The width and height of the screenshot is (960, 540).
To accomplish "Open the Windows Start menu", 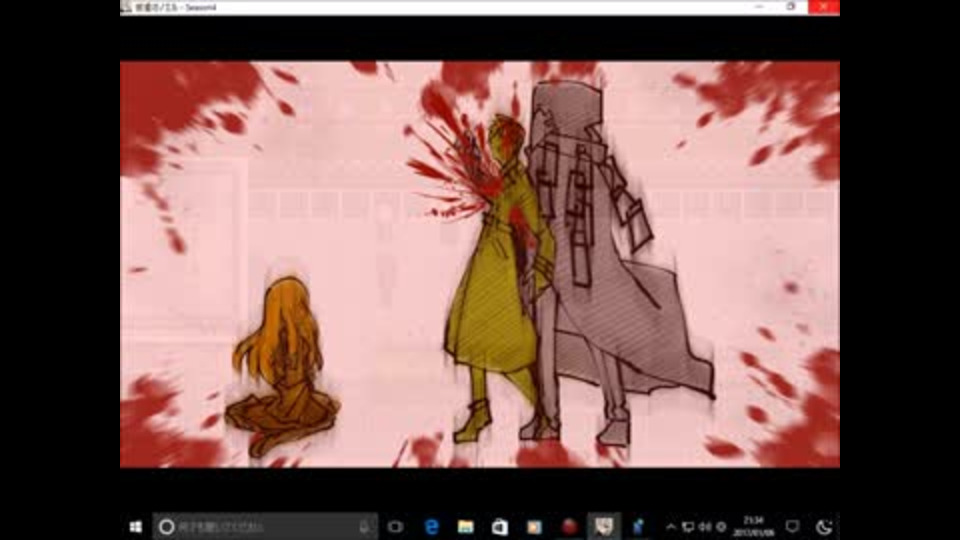I will point(136,527).
